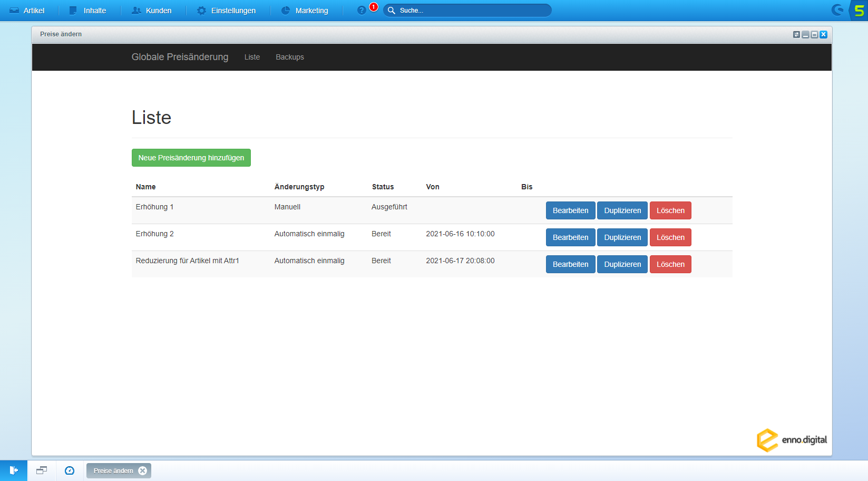This screenshot has width=868, height=481.
Task: Delete Erhöhung 2 entry
Action: [670, 237]
